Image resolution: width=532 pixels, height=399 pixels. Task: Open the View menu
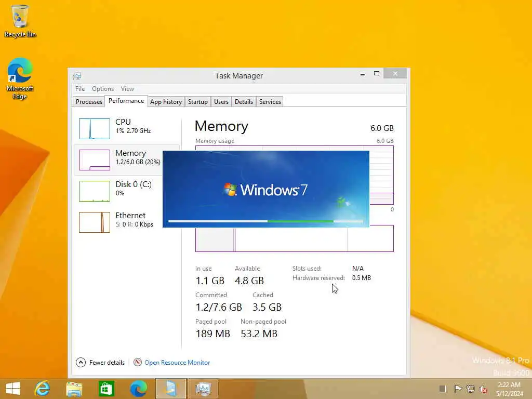pyautogui.click(x=127, y=88)
